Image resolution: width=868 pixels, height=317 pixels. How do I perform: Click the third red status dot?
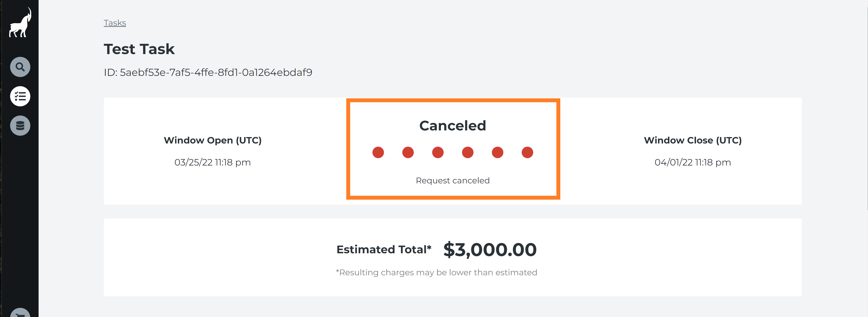pyautogui.click(x=438, y=152)
